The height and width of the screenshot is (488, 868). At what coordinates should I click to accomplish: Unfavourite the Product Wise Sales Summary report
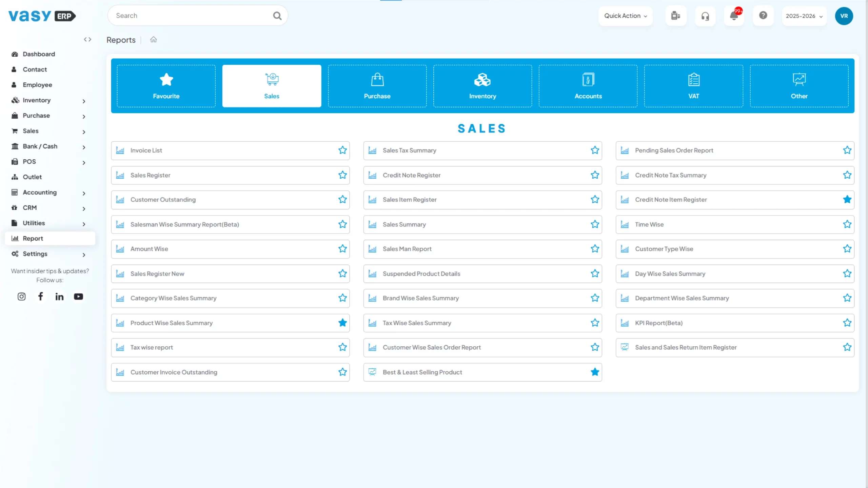[342, 323]
